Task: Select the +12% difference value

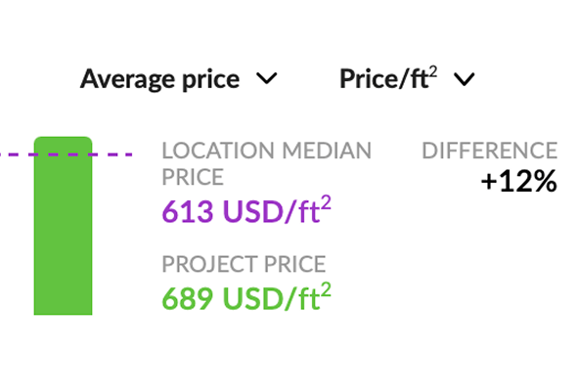Action: [x=518, y=181]
